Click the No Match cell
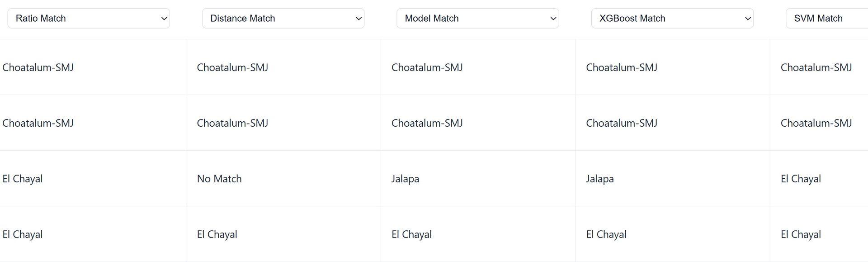 click(219, 179)
